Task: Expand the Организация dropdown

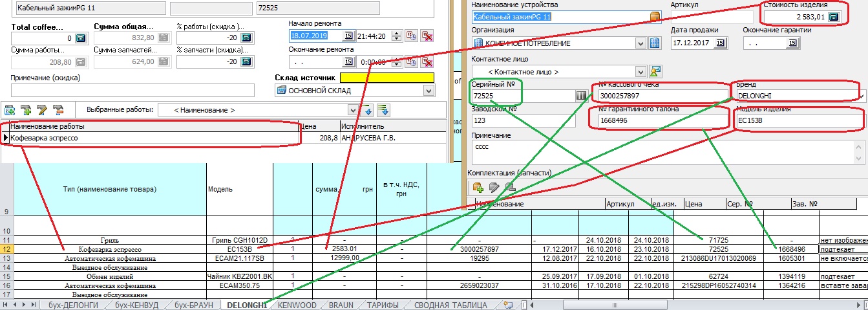Action: [640, 43]
